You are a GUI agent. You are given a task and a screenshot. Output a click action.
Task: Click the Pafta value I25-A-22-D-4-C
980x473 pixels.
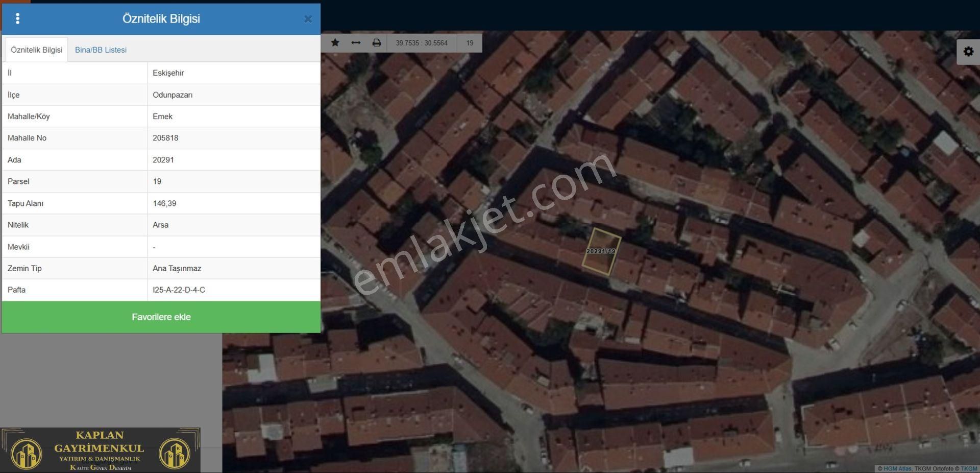[179, 290]
